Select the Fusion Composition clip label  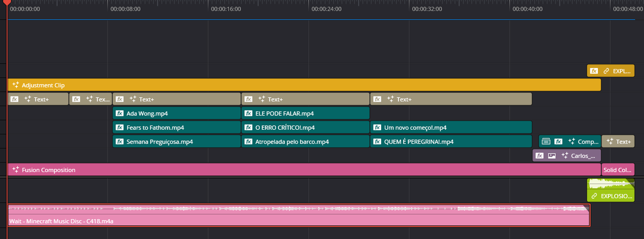pos(48,170)
